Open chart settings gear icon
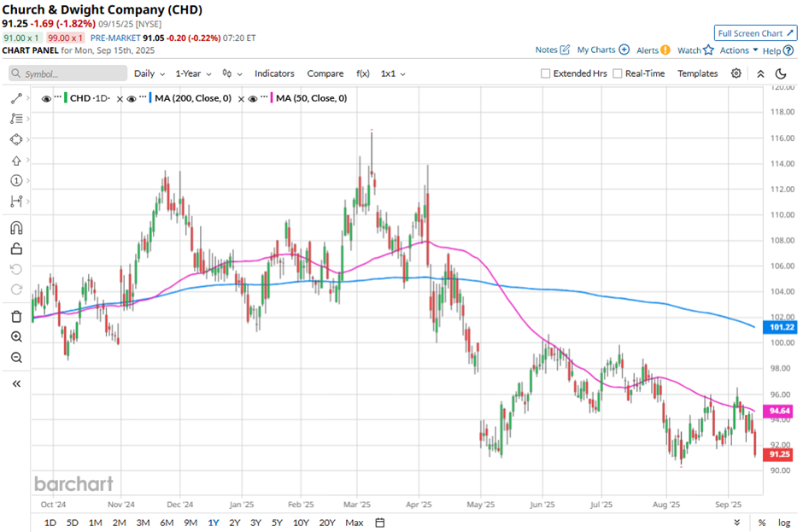Image resolution: width=803 pixels, height=532 pixels. point(736,73)
